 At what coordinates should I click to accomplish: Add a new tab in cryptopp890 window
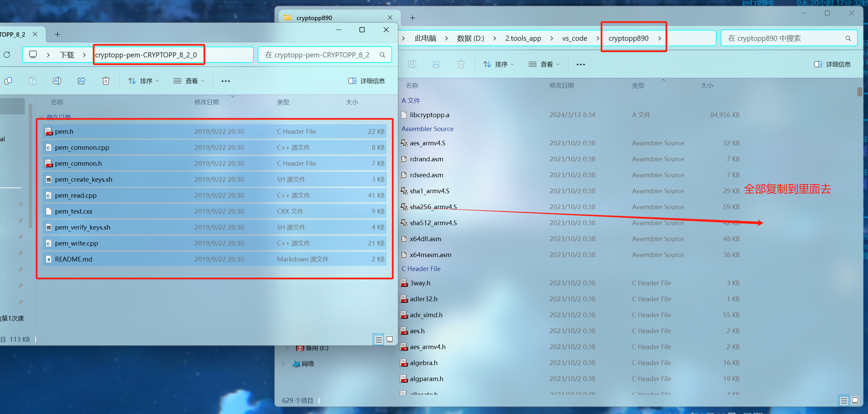(x=412, y=18)
